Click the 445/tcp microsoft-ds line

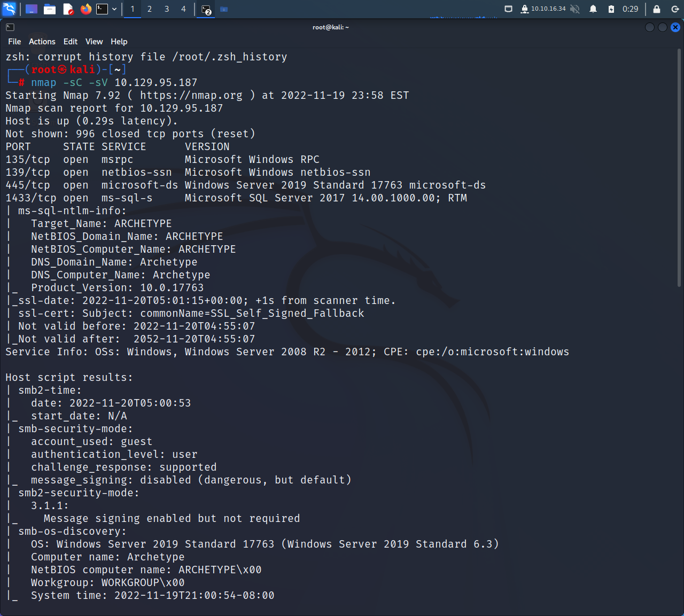coord(246,185)
